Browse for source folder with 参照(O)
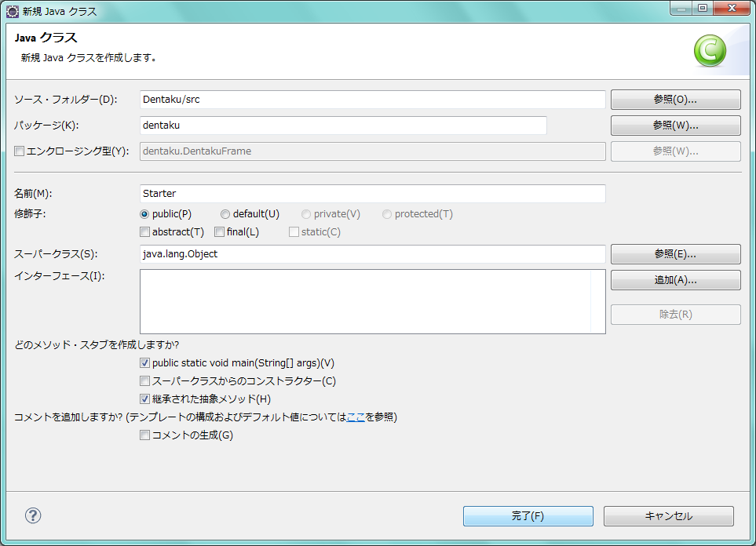 click(x=675, y=100)
